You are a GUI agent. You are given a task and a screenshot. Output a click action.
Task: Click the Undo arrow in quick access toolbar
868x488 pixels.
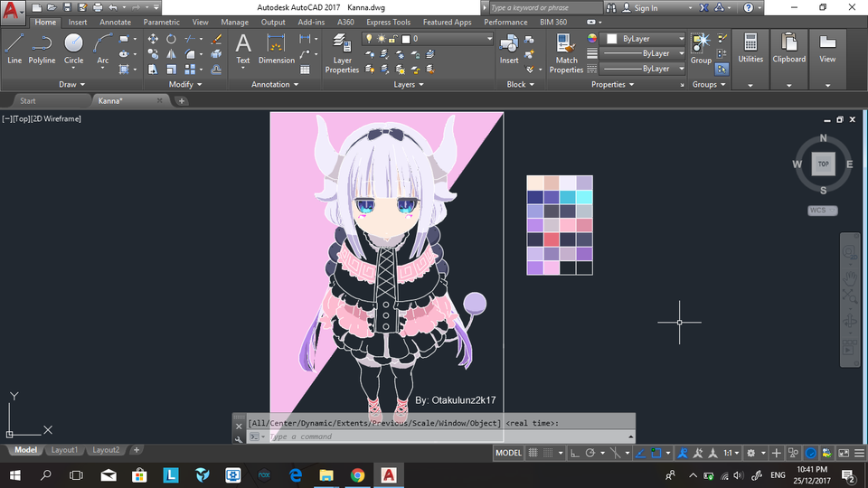click(x=113, y=7)
